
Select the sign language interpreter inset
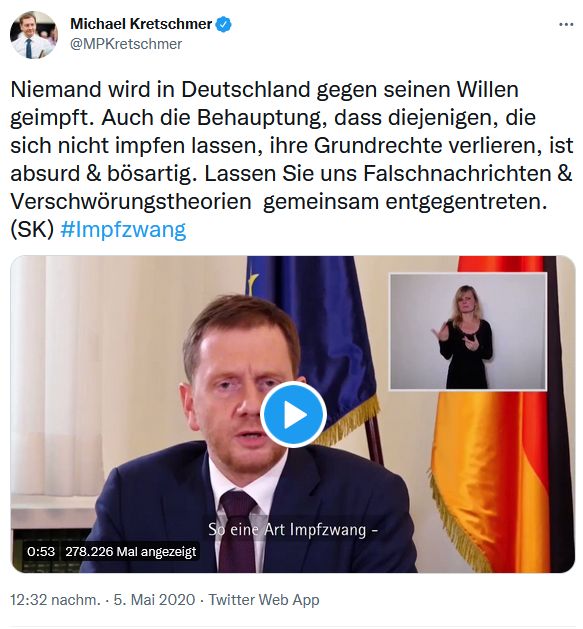pos(468,331)
